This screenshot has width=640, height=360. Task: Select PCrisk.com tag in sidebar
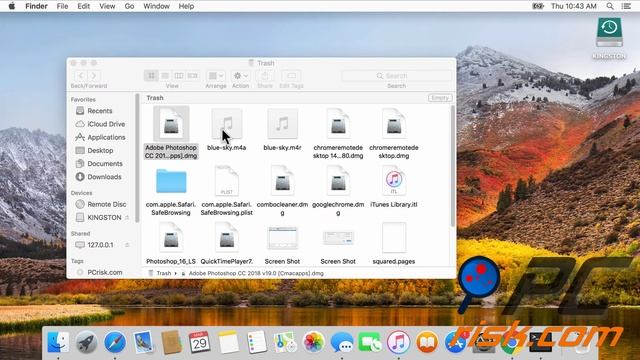(104, 272)
